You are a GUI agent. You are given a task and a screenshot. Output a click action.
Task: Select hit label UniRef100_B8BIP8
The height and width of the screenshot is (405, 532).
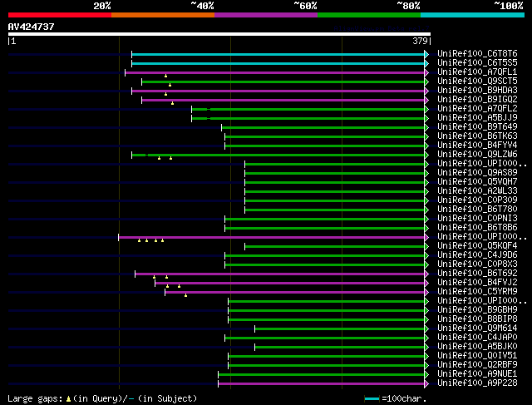point(477,319)
